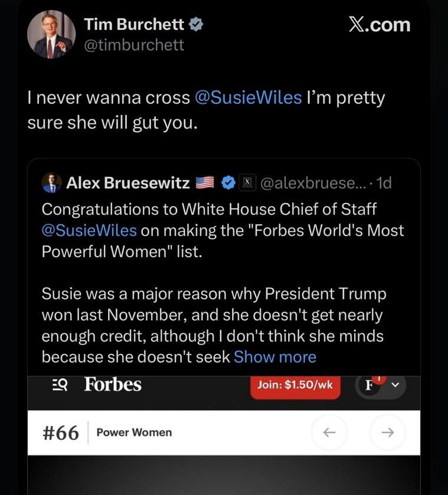This screenshot has height=495, width=448.
Task: Open Tim Burchett's profile picture
Action: (x=51, y=34)
